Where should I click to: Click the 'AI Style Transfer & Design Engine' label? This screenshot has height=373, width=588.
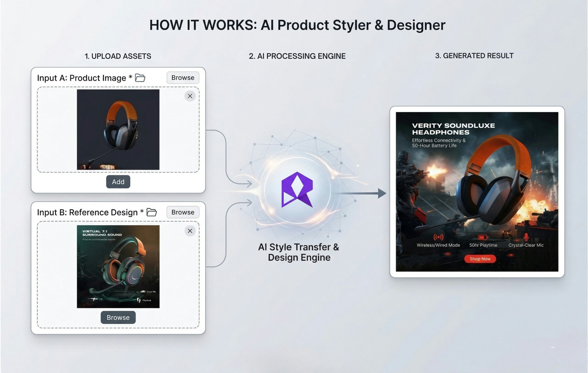(x=299, y=252)
